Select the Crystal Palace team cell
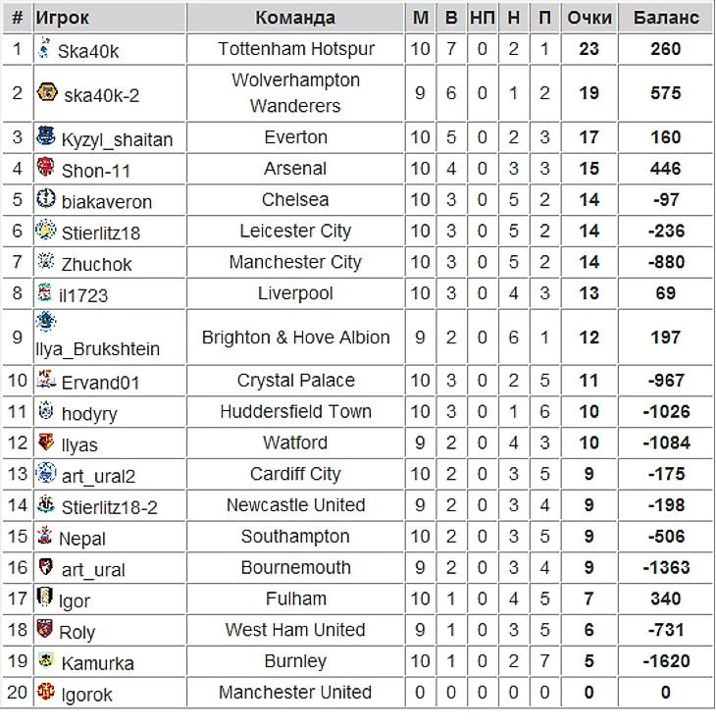The width and height of the screenshot is (716, 728). tap(295, 381)
